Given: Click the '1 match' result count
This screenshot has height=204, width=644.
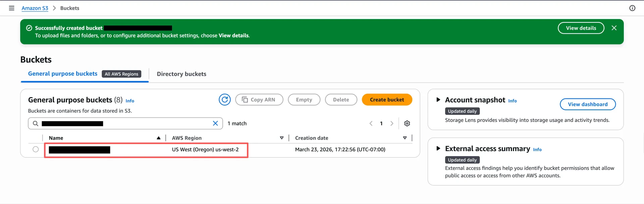Looking at the screenshot, I should pos(237,123).
